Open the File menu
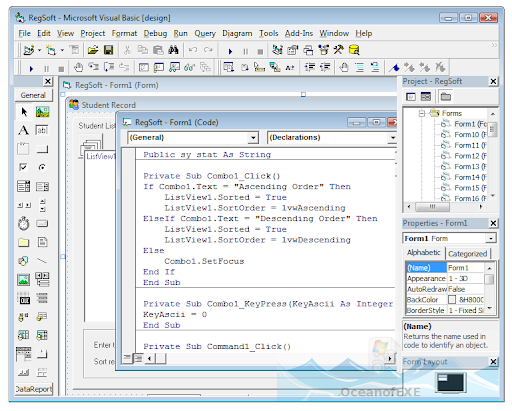512x411 pixels. (24, 33)
